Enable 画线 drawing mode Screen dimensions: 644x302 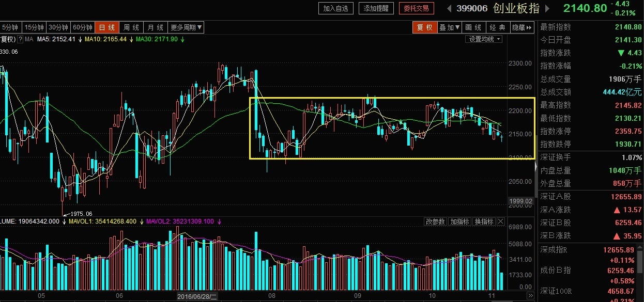[473, 27]
